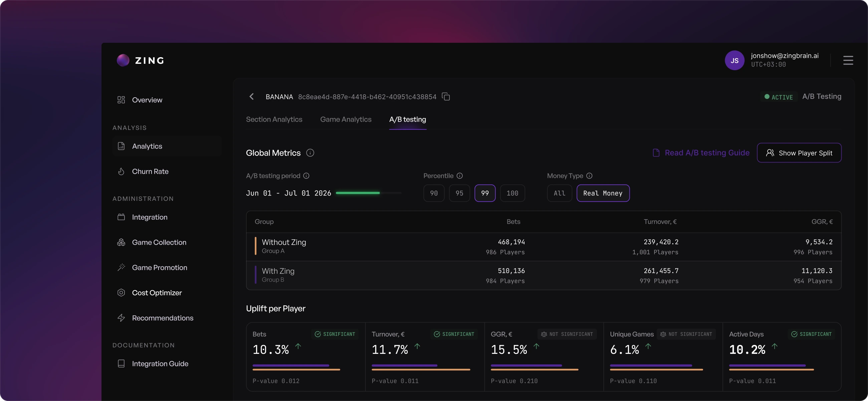Screen dimensions: 868x401
Task: Open Overview in the sidebar
Action: coord(167,100)
